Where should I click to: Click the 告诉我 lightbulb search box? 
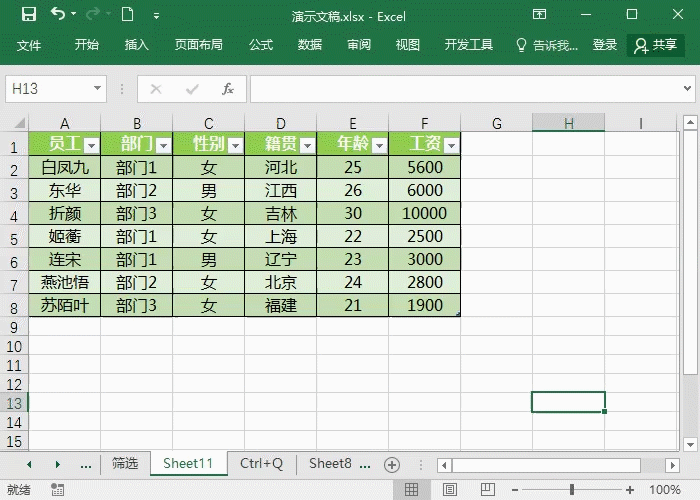pyautogui.click(x=546, y=45)
